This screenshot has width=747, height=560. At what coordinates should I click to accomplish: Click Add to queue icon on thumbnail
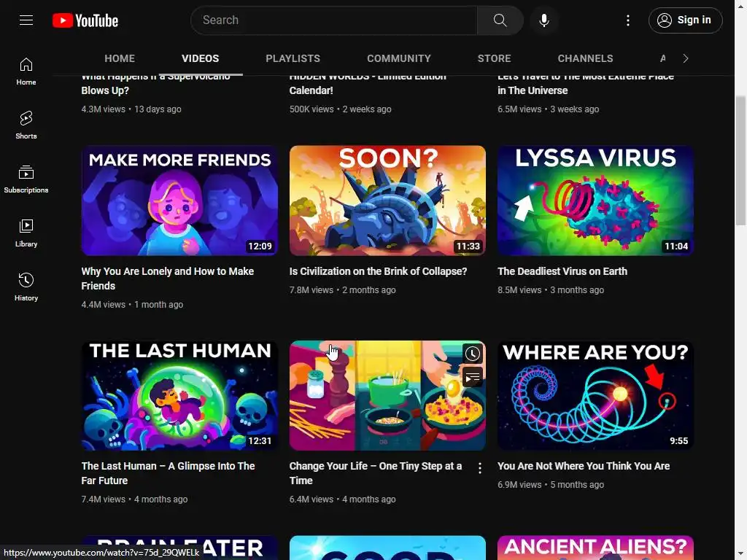472,377
